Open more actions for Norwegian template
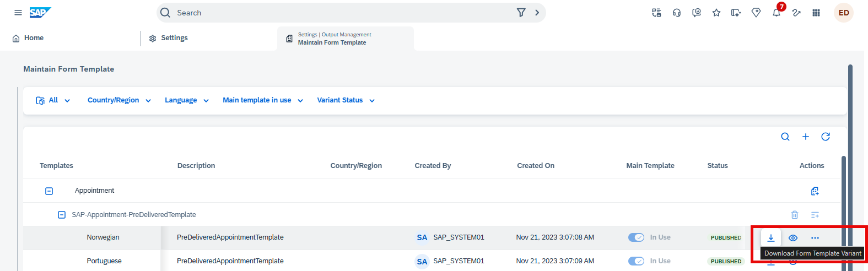 [x=815, y=238]
